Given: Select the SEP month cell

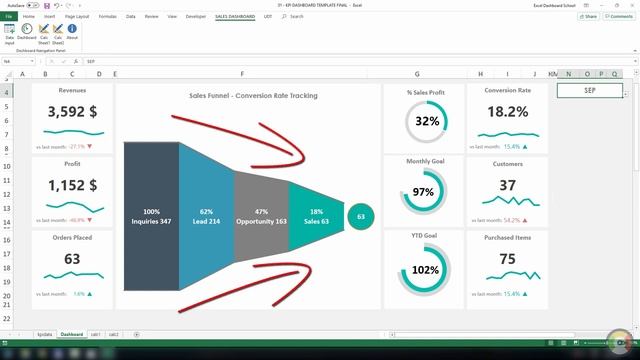Looking at the screenshot, I should point(590,91).
